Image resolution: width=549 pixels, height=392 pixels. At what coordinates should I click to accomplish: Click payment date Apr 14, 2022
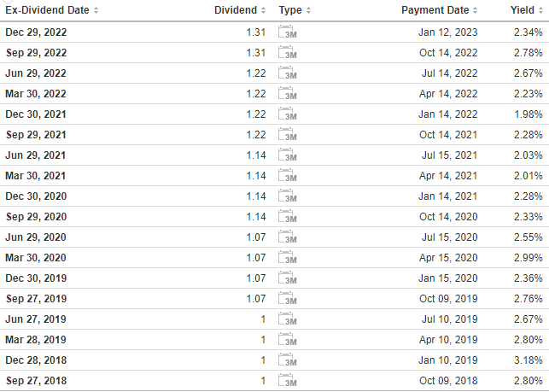(448, 94)
